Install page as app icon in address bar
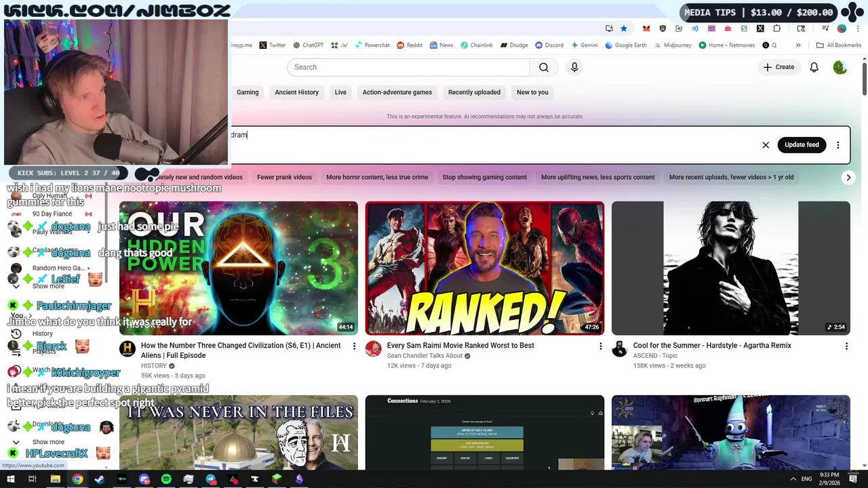The height and width of the screenshot is (488, 868). 609,28
